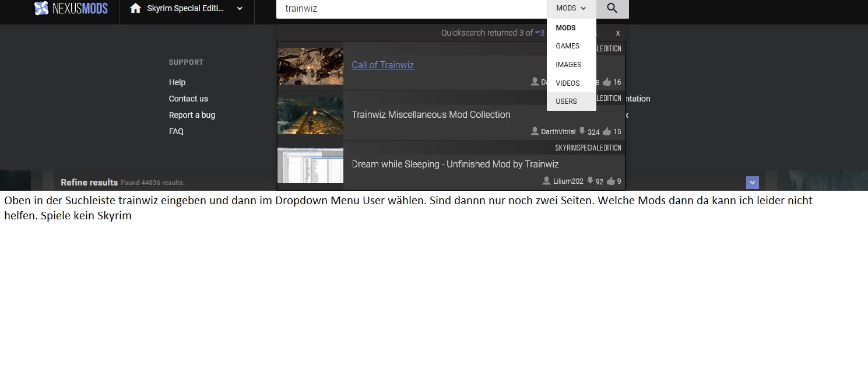Click the Nexus Mods logo
This screenshot has height=378, width=868.
tap(71, 8)
